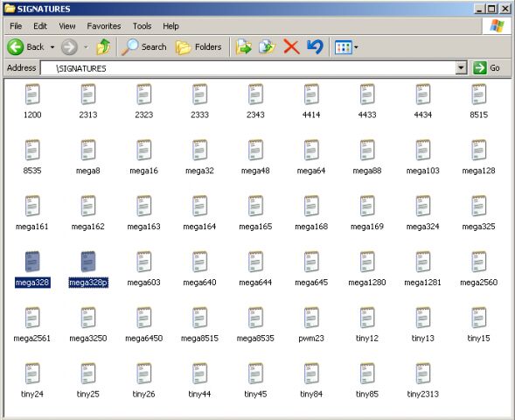Viewport: 515px width, 420px height.
Task: Expand the address bar dropdown
Action: point(461,68)
